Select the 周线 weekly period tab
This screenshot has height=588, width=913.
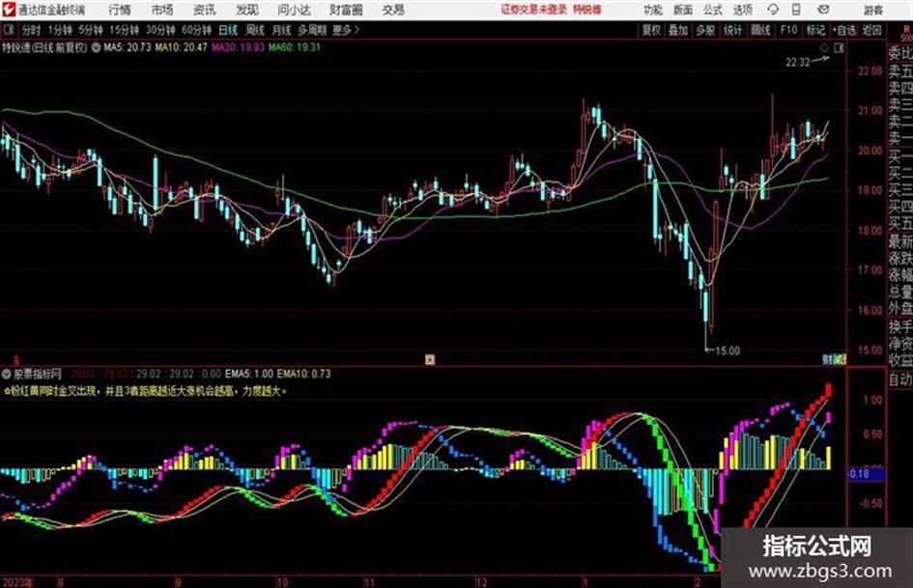coord(255,30)
